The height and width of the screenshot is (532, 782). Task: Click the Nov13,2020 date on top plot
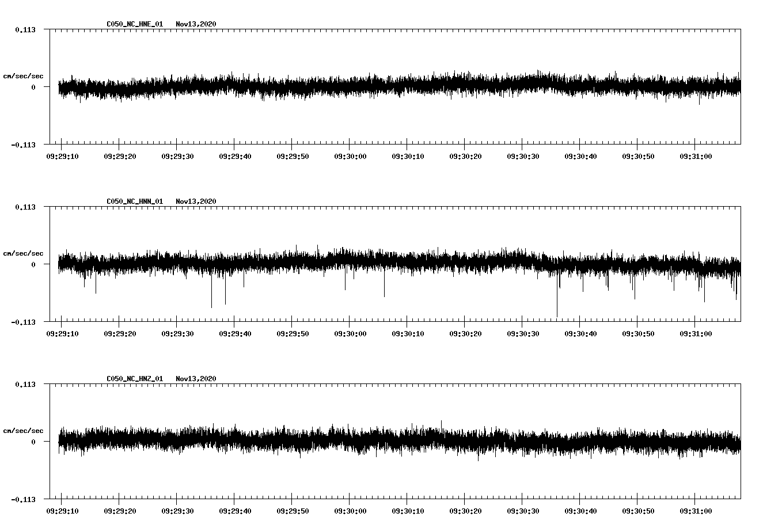click(x=196, y=24)
